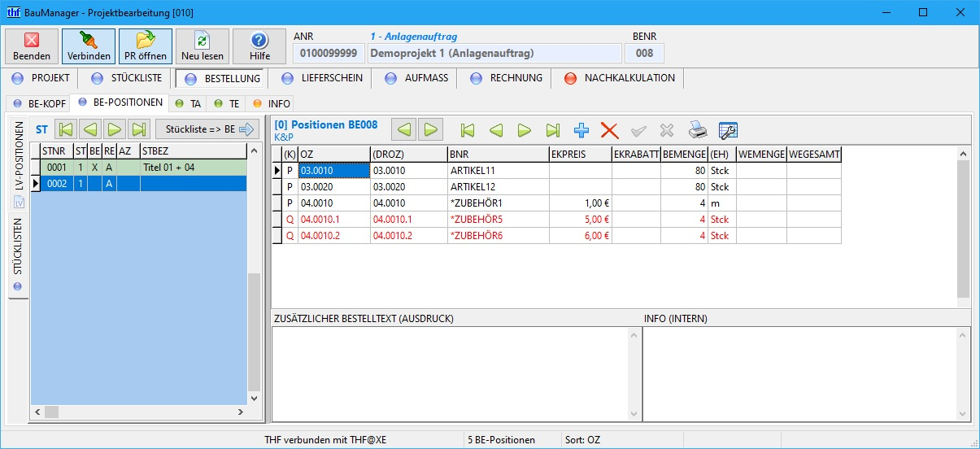The width and height of the screenshot is (980, 449).
Task: Switch to BE-KOPF subtab
Action: tap(37, 103)
